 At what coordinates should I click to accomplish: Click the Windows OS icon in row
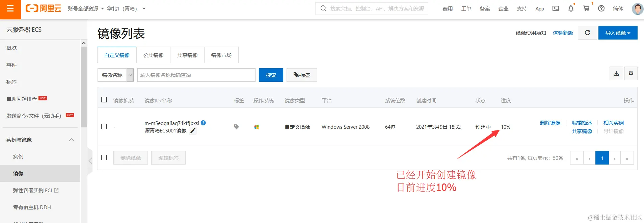[257, 127]
